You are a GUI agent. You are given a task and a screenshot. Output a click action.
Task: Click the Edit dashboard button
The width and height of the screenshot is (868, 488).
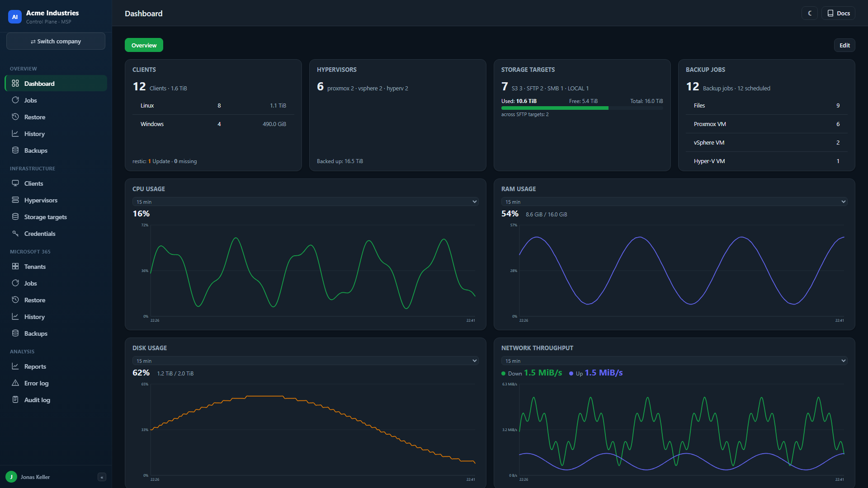[844, 45]
